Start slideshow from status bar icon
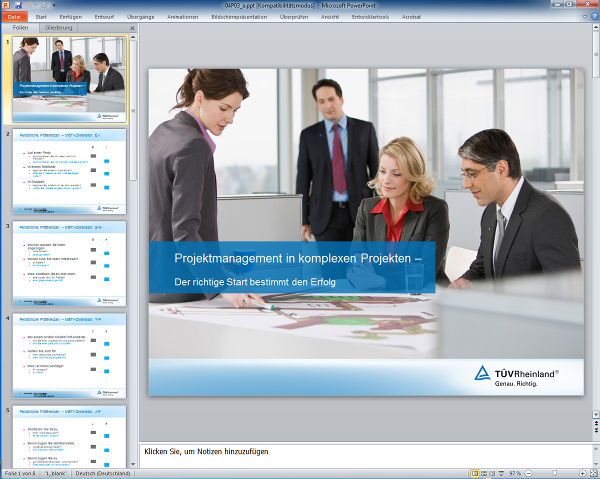The image size is (600, 479). click(502, 472)
